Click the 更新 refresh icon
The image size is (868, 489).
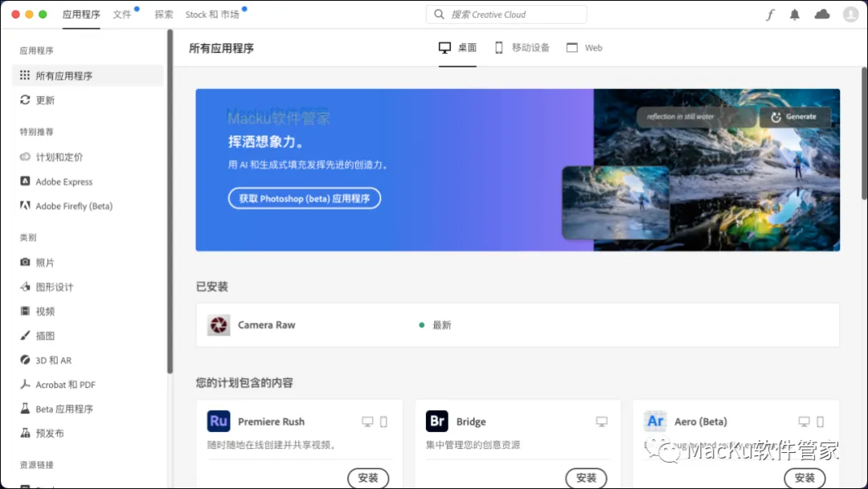(x=25, y=100)
